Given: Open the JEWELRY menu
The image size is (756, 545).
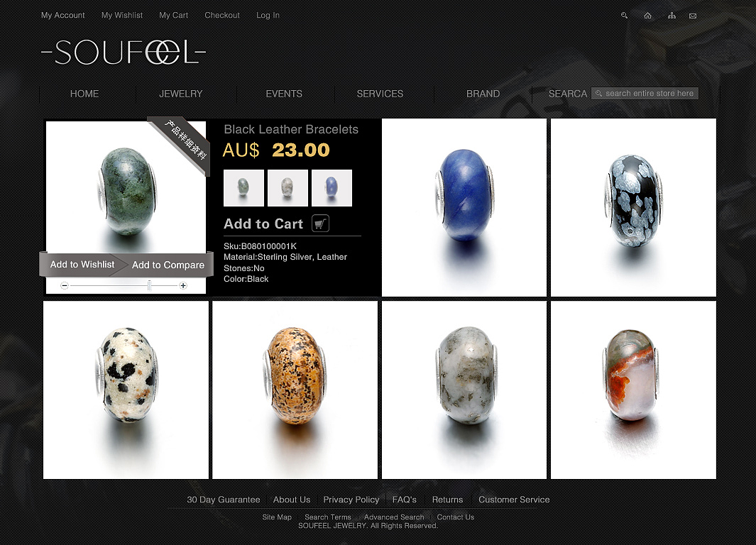Looking at the screenshot, I should coord(181,94).
